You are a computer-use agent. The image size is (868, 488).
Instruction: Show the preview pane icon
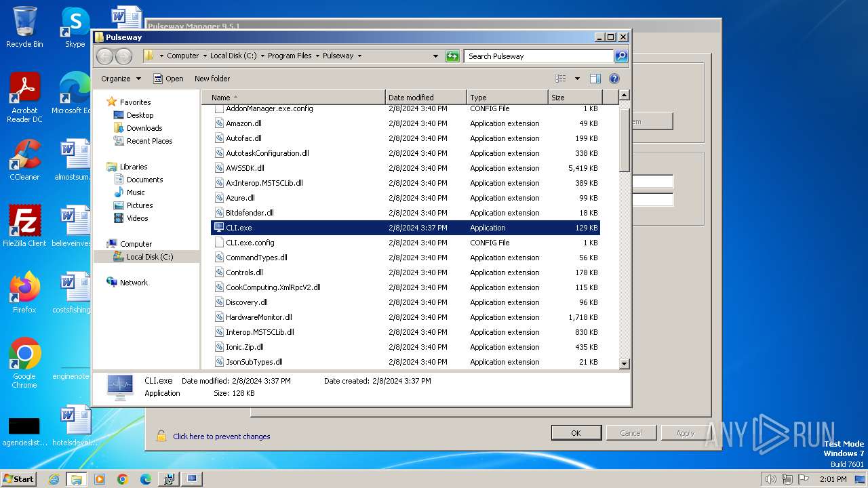tap(595, 79)
